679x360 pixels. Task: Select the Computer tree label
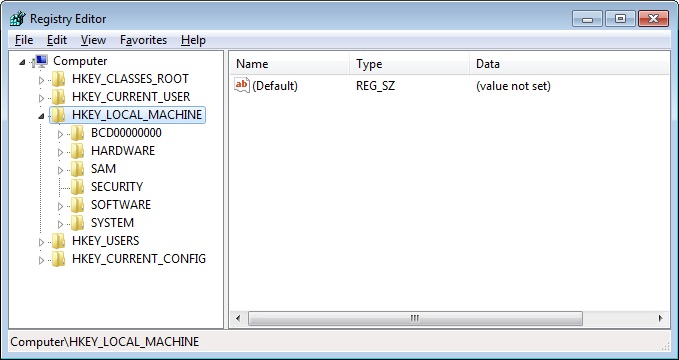(x=80, y=61)
